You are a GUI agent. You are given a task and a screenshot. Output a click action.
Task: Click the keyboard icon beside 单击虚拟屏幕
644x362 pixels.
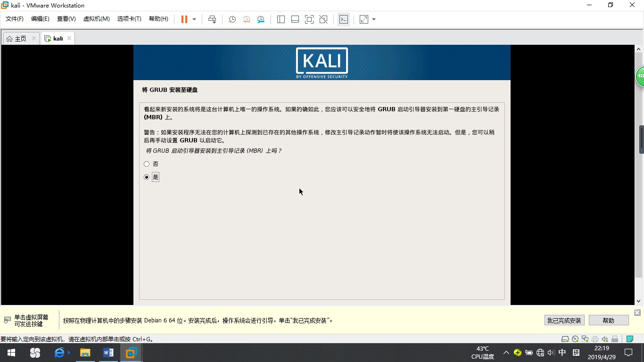point(7,320)
